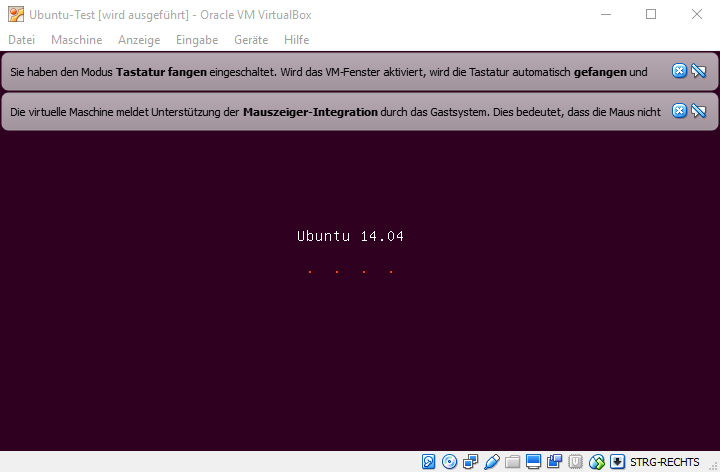The image size is (720, 472).
Task: Expand the Anzeige menu
Action: [138, 40]
